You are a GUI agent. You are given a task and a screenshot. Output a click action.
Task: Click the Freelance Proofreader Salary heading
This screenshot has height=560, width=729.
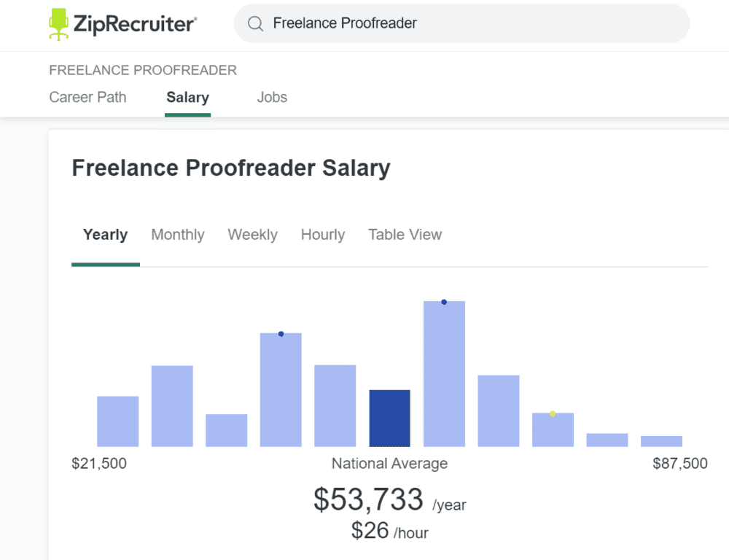click(230, 168)
